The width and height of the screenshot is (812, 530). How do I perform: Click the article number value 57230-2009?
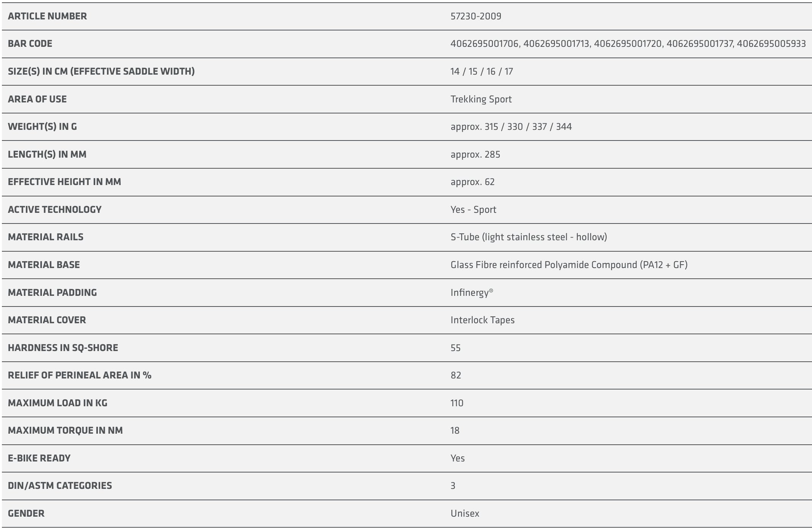476,16
